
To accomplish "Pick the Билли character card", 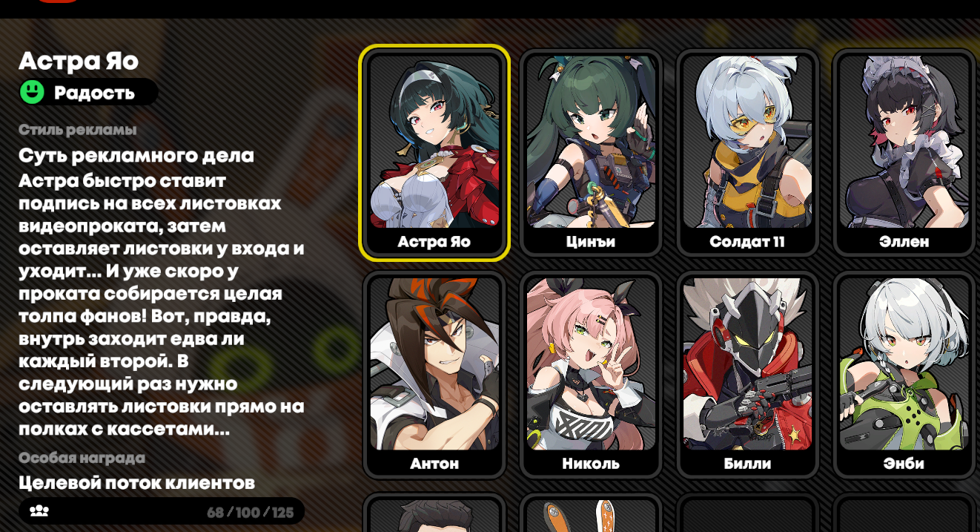I will tap(747, 375).
